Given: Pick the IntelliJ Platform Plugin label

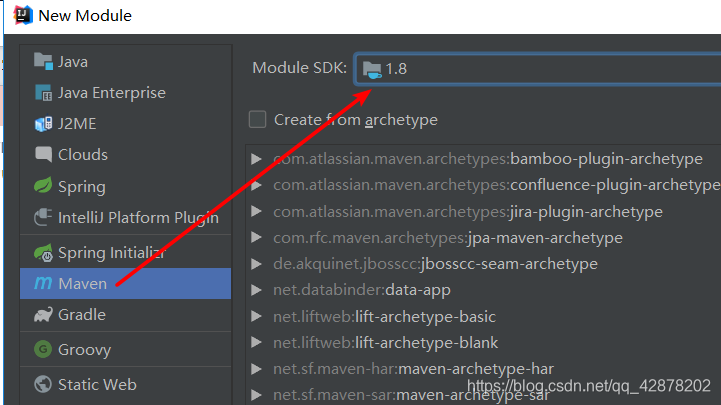Looking at the screenshot, I should pos(138,217).
